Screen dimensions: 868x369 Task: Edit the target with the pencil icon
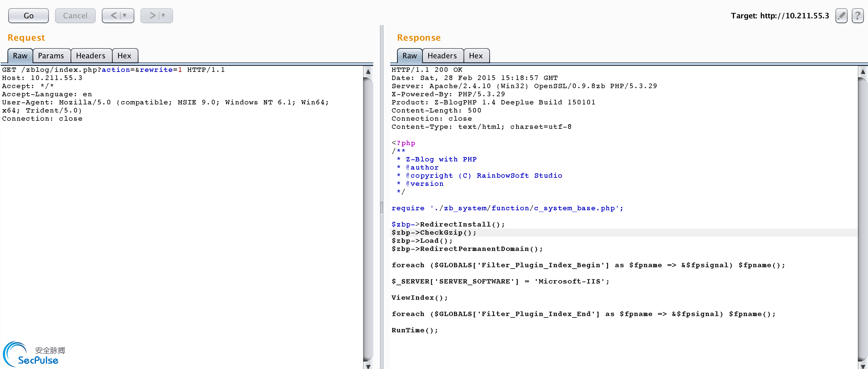pyautogui.click(x=842, y=16)
